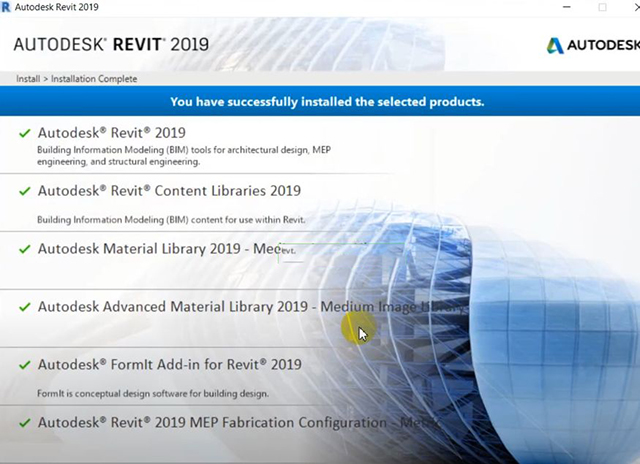Click the 'Autodesk Revit 2019' window title text
Viewport: 640px width, 464px height.
(x=57, y=7)
